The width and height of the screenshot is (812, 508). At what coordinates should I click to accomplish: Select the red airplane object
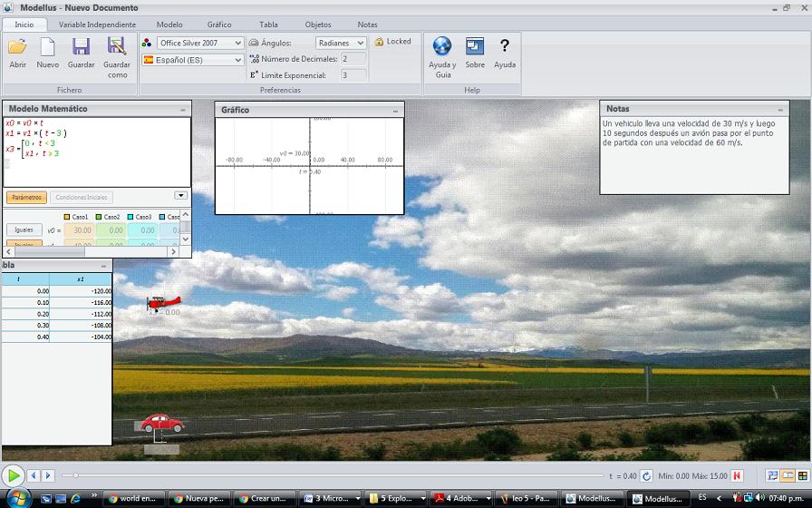point(164,302)
